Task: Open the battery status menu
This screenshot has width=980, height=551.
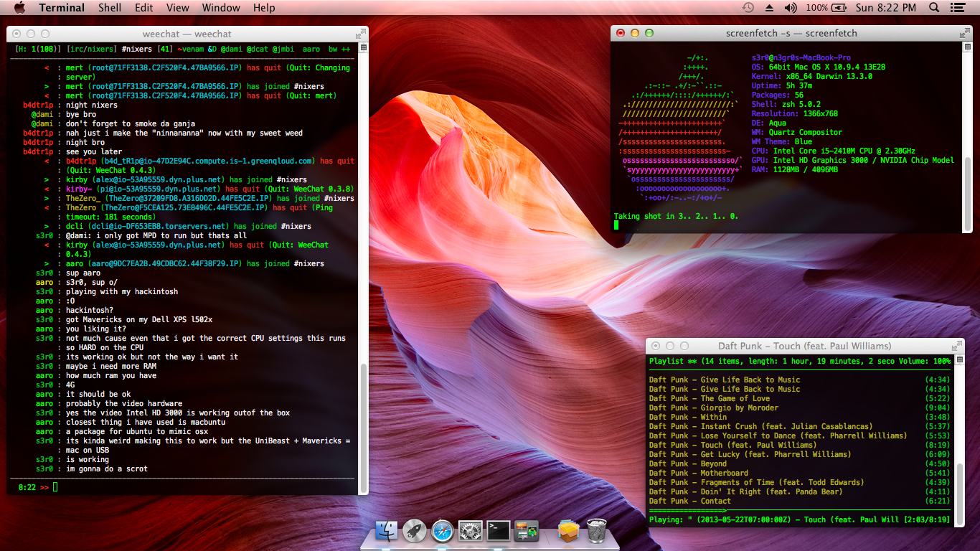Action: pyautogui.click(x=825, y=8)
